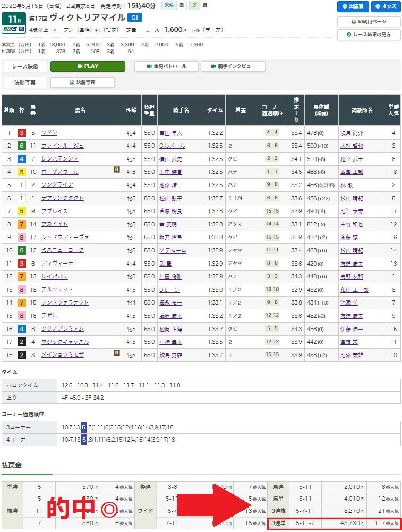The image size is (402, 532).
Task: Open the 騎手インタビュー jockey interview video
Action: tap(233, 66)
